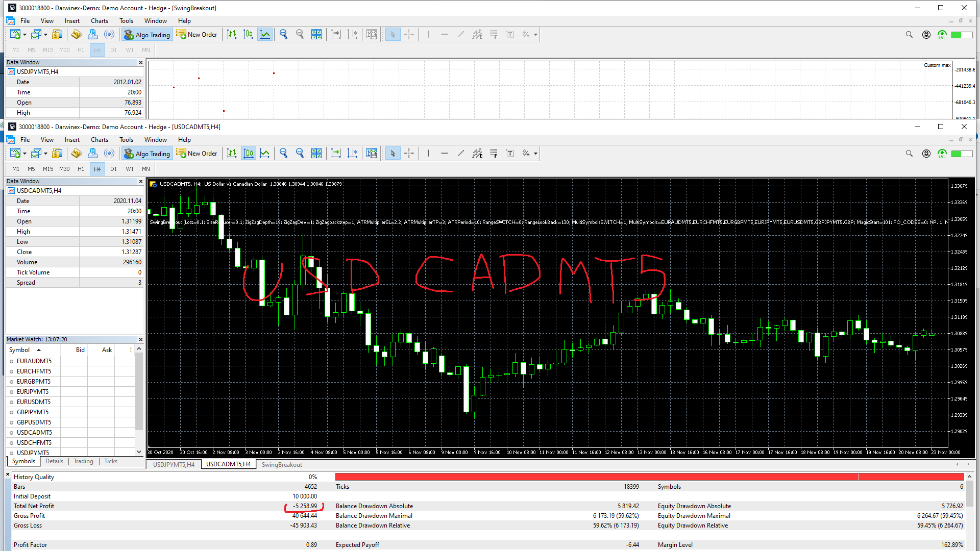Switch to SwingBreakout chart tab
980x551 pixels.
[282, 465]
